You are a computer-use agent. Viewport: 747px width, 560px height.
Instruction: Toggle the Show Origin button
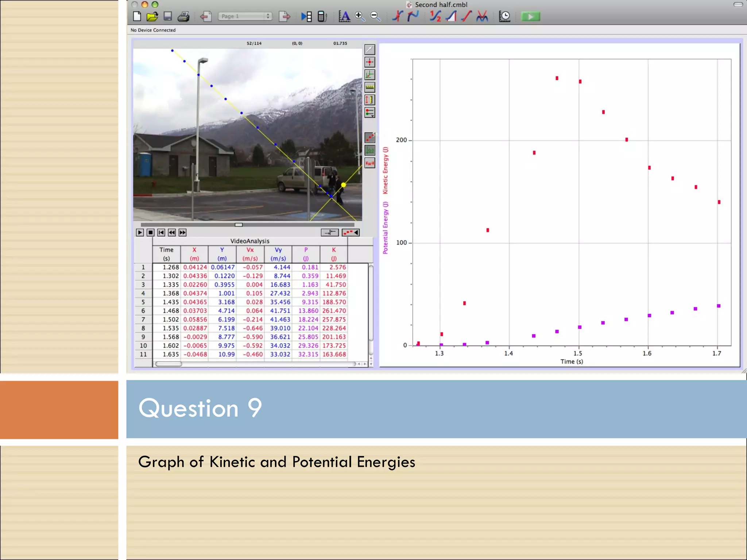pos(369,150)
